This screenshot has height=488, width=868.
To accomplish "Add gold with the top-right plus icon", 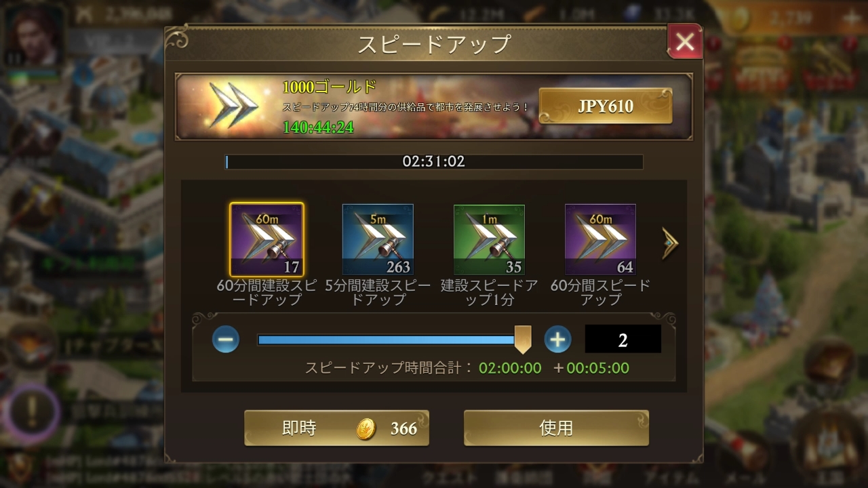I will [x=850, y=18].
